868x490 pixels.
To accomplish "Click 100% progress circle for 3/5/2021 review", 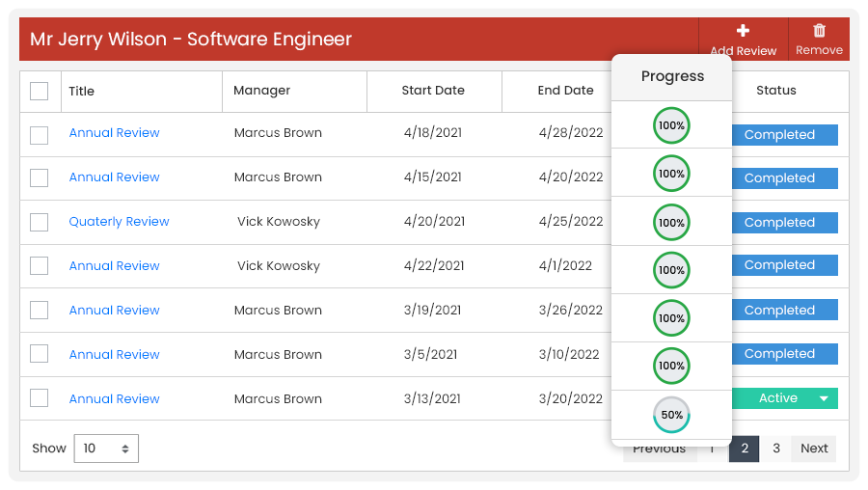I will tap(671, 366).
